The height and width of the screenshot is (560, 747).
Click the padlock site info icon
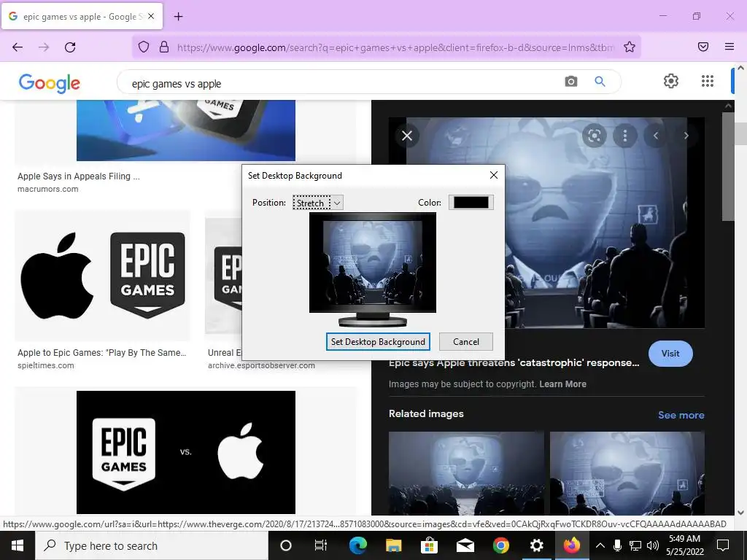point(164,47)
